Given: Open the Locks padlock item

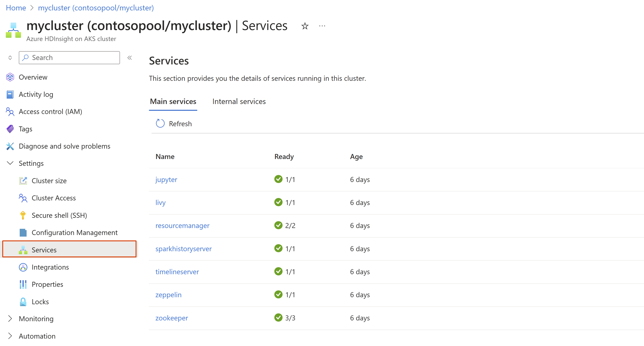Looking at the screenshot, I should pos(40,302).
